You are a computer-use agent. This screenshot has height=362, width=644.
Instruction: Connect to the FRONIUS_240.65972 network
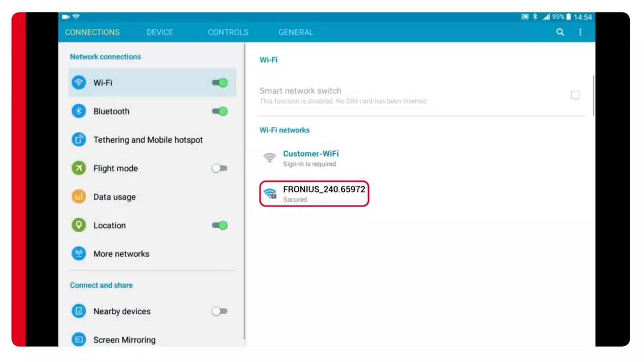click(325, 193)
